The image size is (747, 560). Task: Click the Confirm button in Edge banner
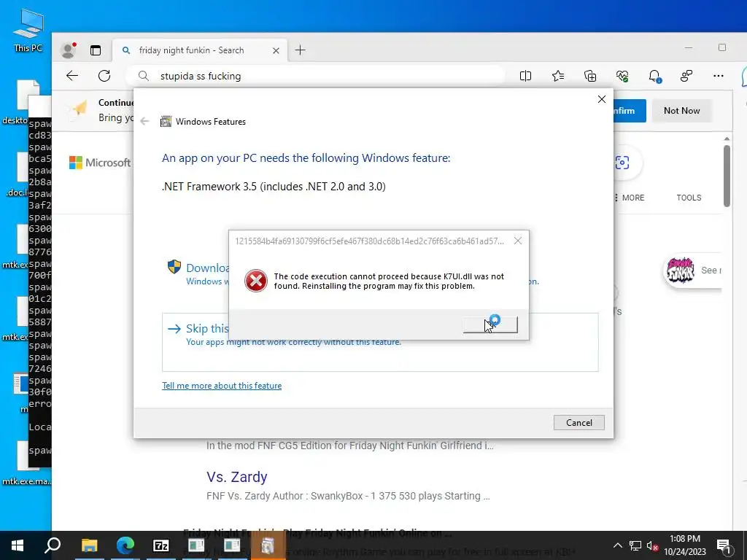tap(630, 111)
